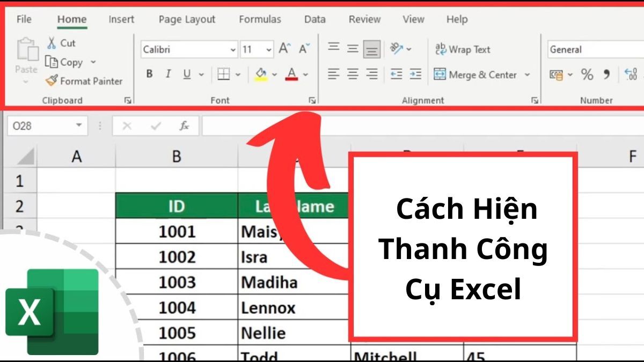This screenshot has width=644, height=362.
Task: Open Calibri font name dropdown
Action: [x=233, y=50]
